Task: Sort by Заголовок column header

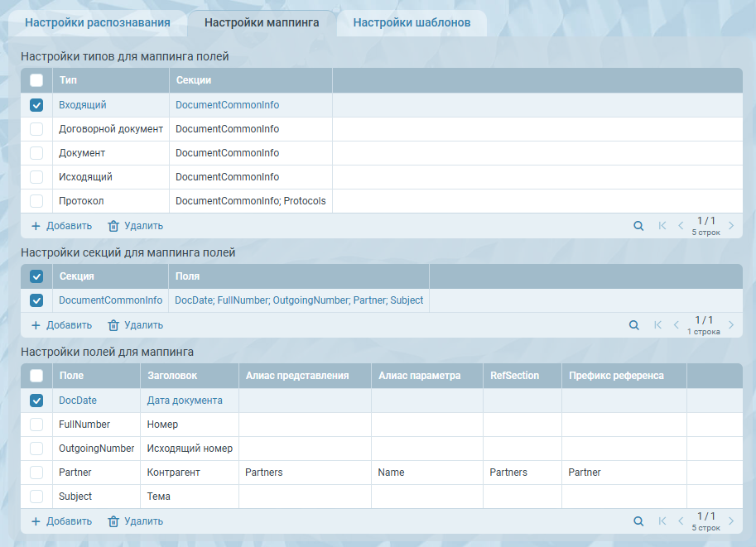Action: click(172, 376)
